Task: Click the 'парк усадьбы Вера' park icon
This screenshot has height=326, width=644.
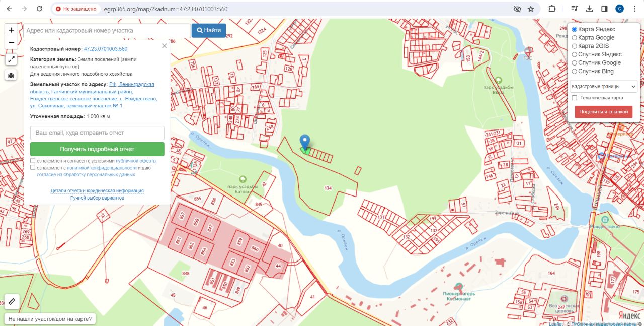Action: pyautogui.click(x=499, y=80)
